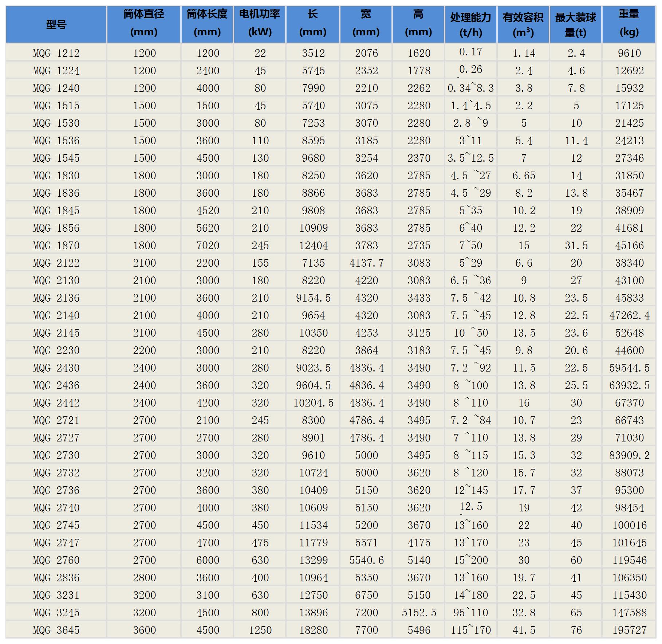
Task: Click the 处理能力 (t/h) column header
Action: (x=471, y=24)
